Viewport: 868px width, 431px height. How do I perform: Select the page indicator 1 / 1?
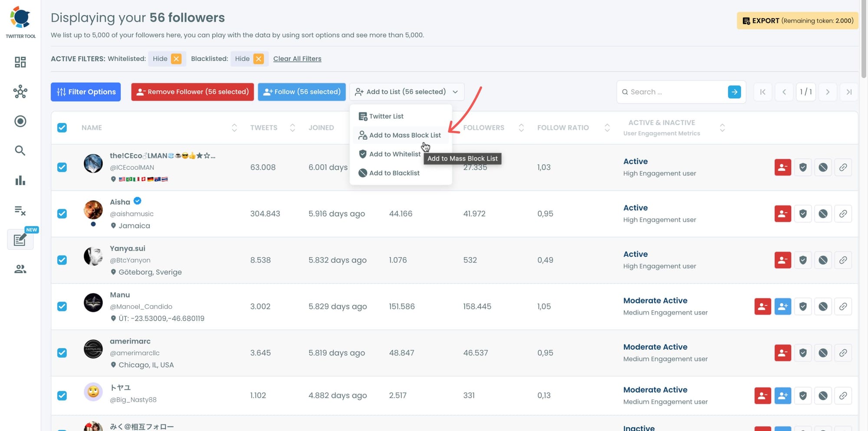coord(806,92)
